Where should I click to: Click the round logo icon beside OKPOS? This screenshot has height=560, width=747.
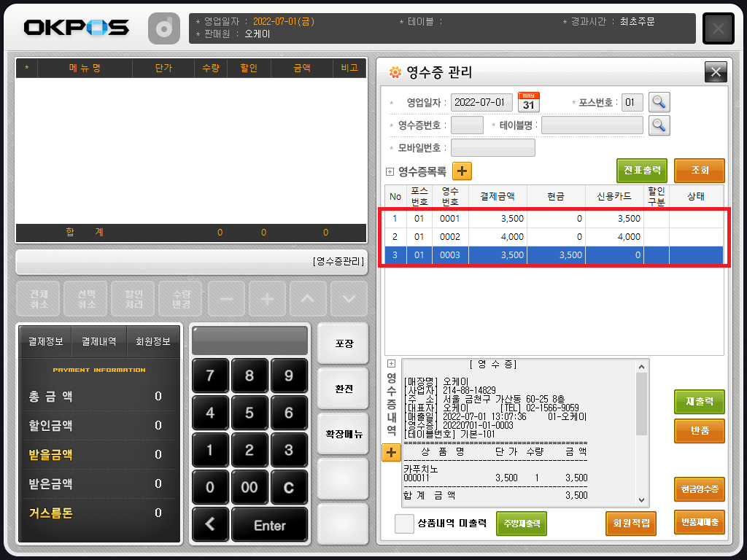(164, 29)
